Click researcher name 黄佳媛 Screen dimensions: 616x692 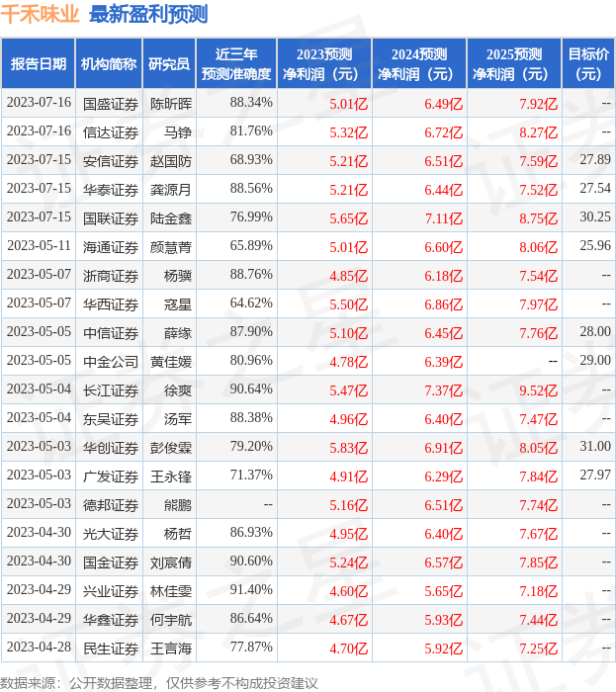pyautogui.click(x=171, y=363)
